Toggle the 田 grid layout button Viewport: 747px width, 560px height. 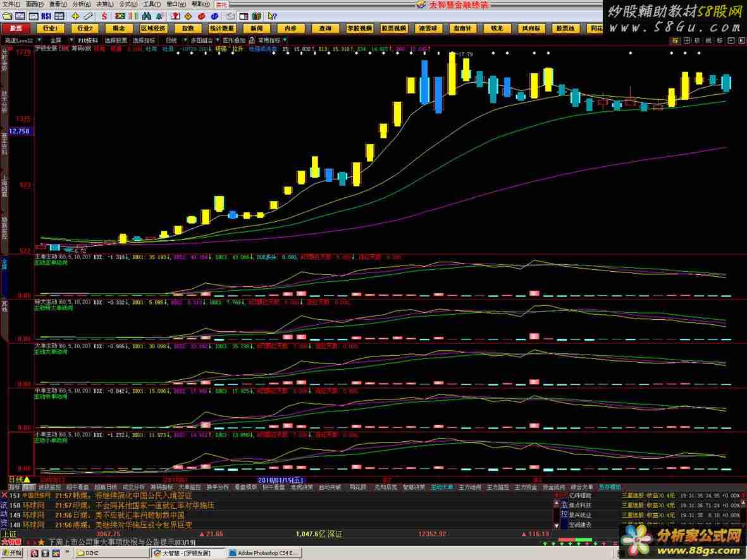(686, 41)
